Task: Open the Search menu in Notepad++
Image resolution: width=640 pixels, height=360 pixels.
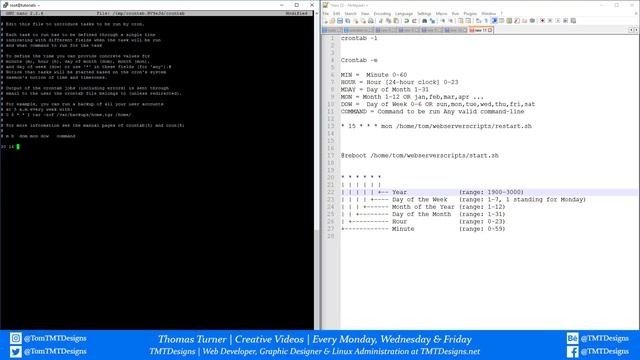Action: [x=351, y=13]
